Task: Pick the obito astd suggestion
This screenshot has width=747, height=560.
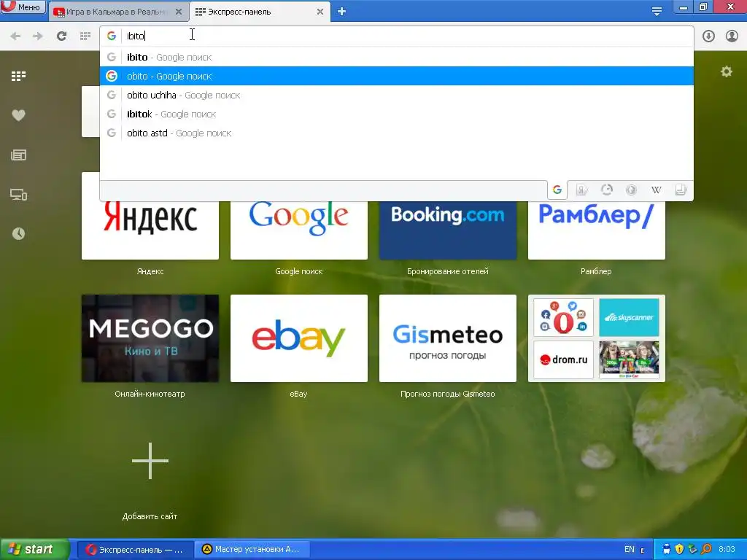Action: pyautogui.click(x=396, y=133)
